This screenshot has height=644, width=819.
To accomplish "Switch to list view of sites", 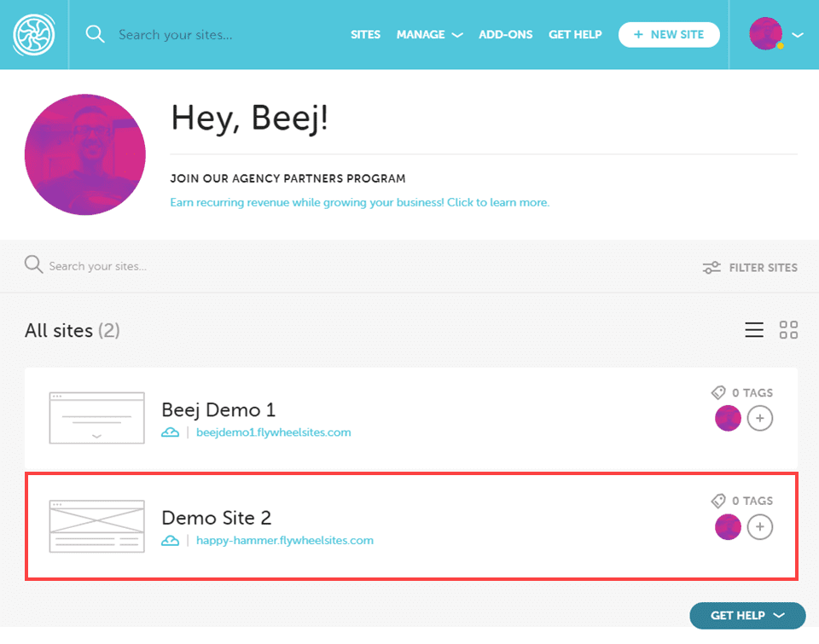I will pyautogui.click(x=754, y=329).
